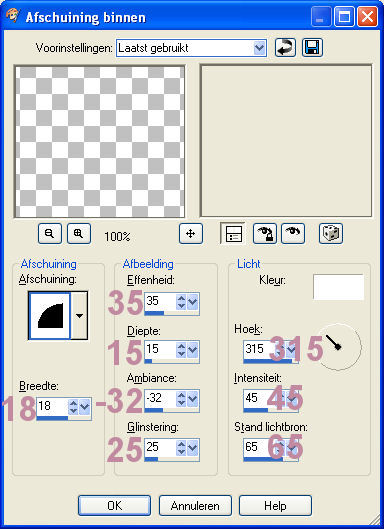
Task: Click the reset to default arrow icon
Action: click(x=285, y=48)
